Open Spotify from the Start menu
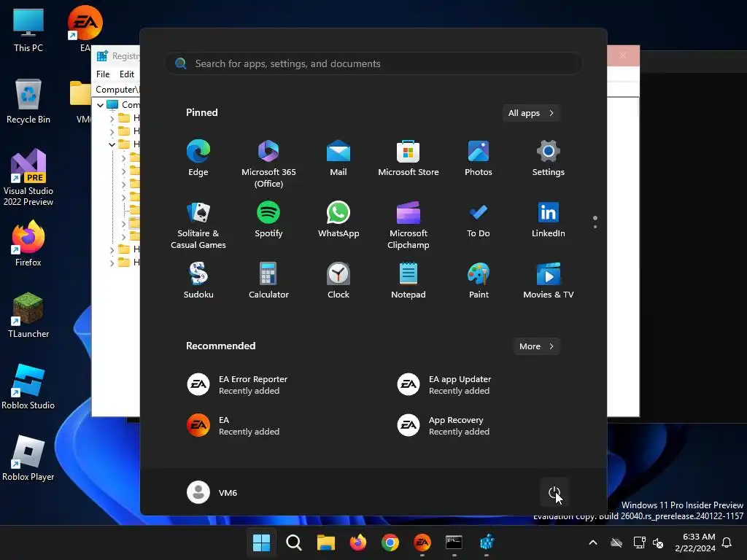Image resolution: width=747 pixels, height=560 pixels. (x=268, y=219)
